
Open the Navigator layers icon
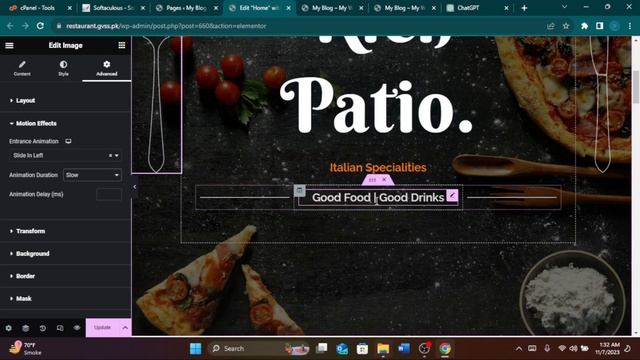(x=26, y=328)
